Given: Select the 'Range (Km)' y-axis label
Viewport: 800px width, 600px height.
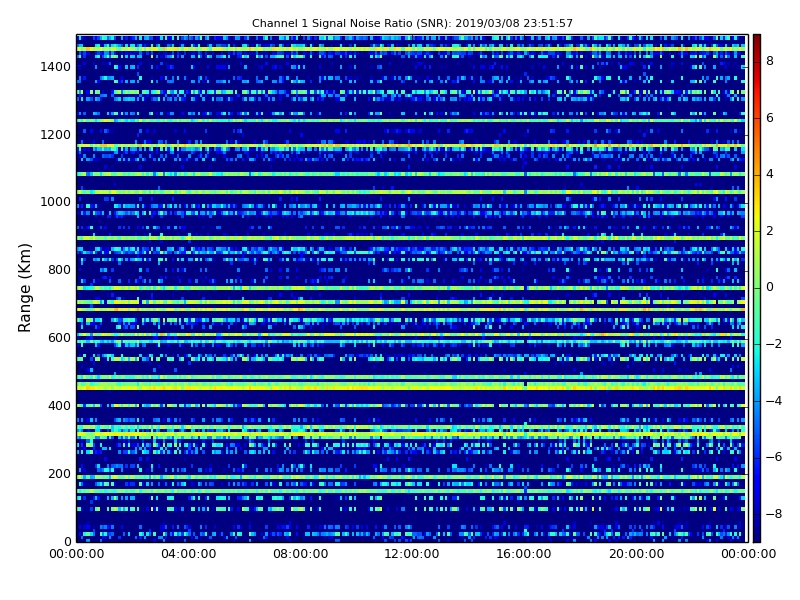Looking at the screenshot, I should [x=24, y=288].
